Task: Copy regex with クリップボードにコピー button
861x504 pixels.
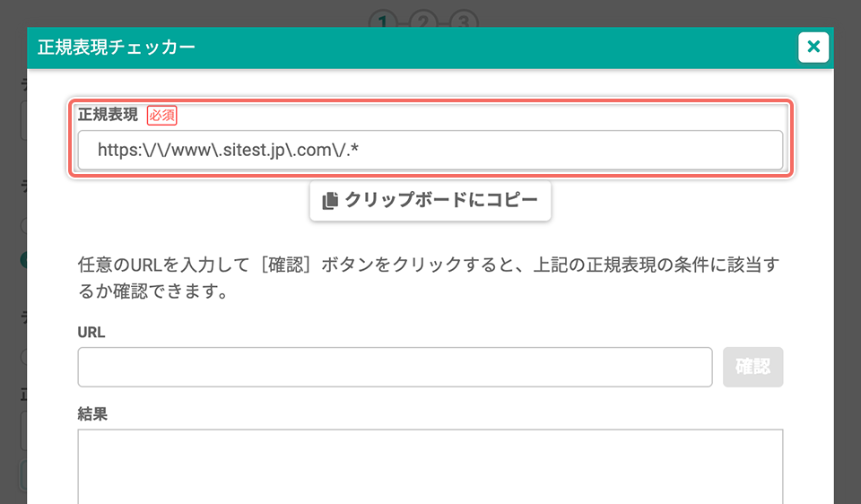Action: [430, 200]
